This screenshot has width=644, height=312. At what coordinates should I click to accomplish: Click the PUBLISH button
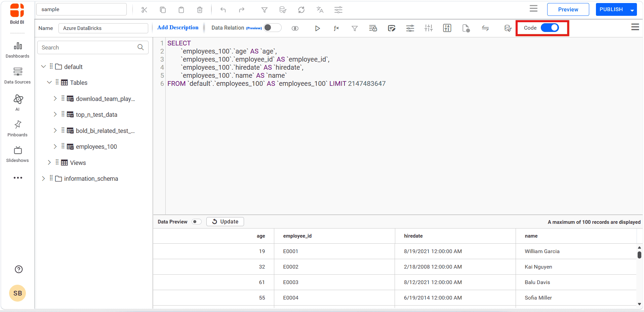click(611, 9)
